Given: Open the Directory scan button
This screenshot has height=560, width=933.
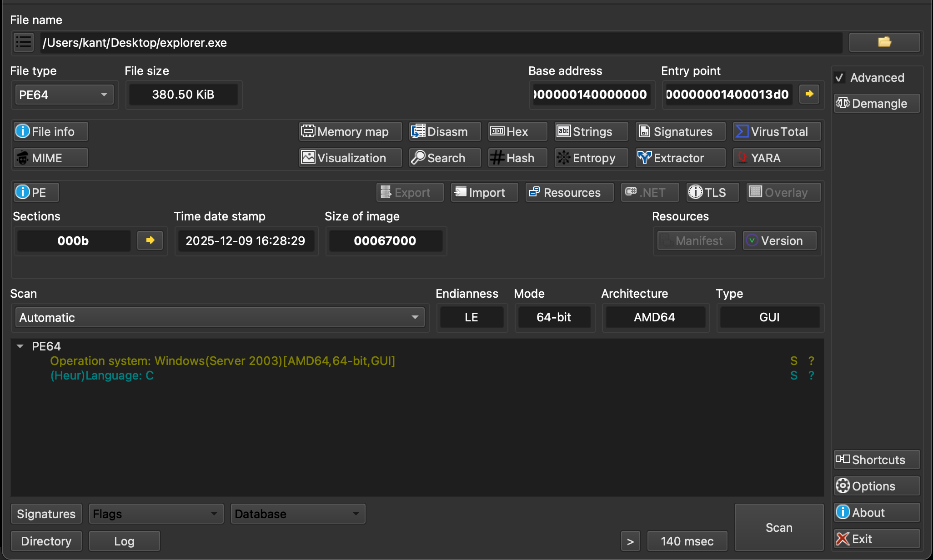Looking at the screenshot, I should [46, 541].
